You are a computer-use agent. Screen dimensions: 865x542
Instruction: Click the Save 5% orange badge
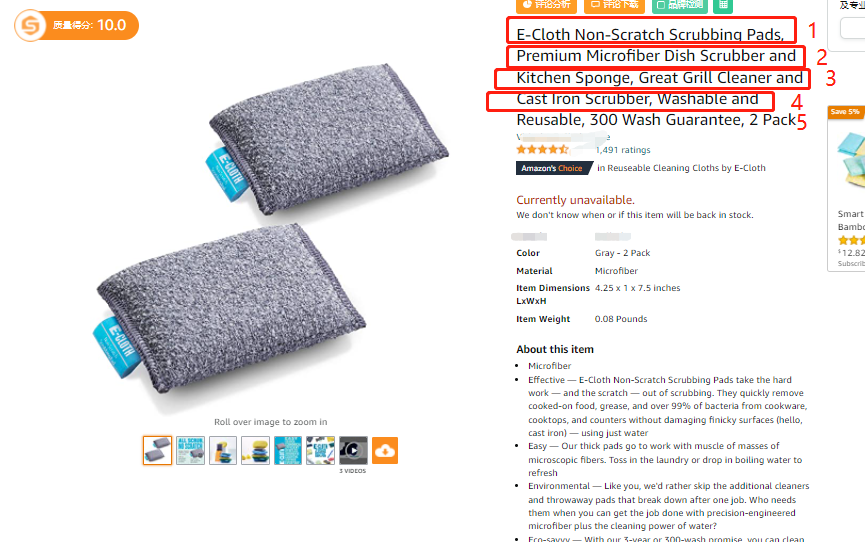point(845,112)
